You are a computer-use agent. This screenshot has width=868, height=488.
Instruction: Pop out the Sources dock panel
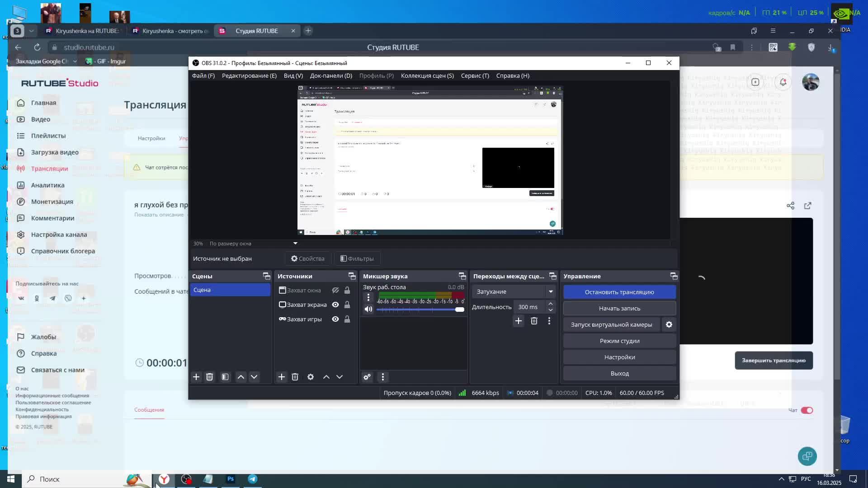[352, 276]
